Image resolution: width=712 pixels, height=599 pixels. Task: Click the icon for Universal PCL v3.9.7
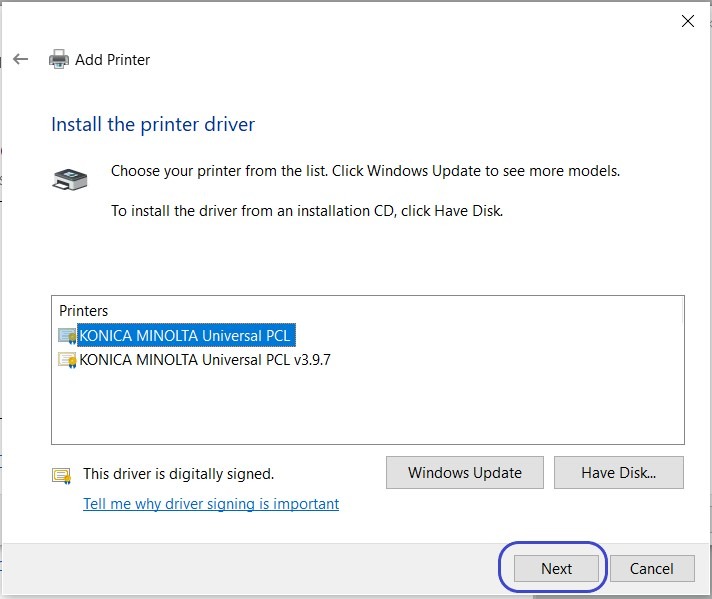[x=67, y=360]
